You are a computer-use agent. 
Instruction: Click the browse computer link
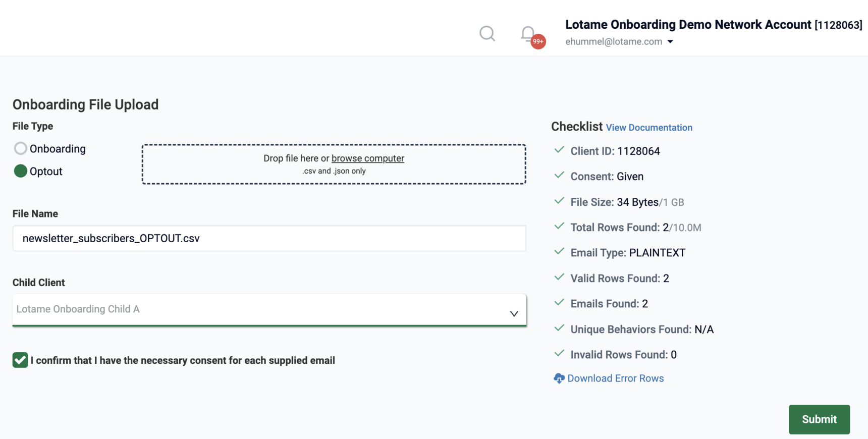pyautogui.click(x=367, y=158)
